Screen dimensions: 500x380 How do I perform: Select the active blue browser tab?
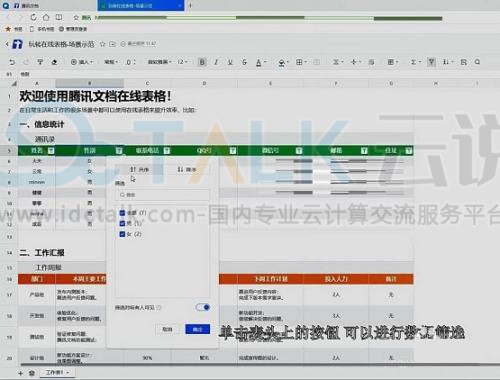[x=140, y=6]
